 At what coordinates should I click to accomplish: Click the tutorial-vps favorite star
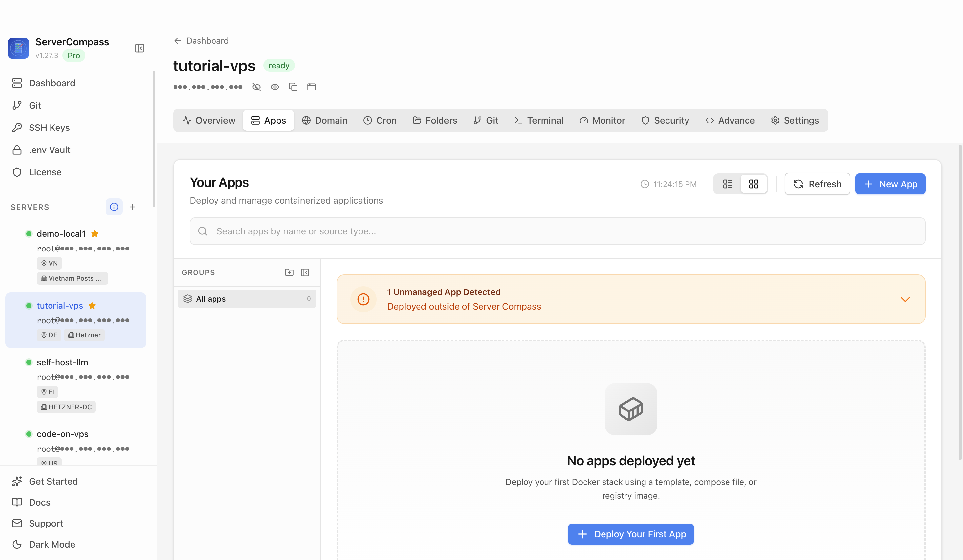92,305
